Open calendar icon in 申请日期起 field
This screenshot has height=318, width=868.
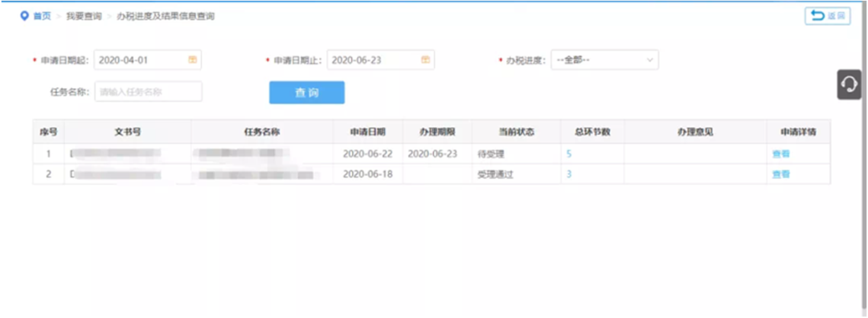pos(193,59)
